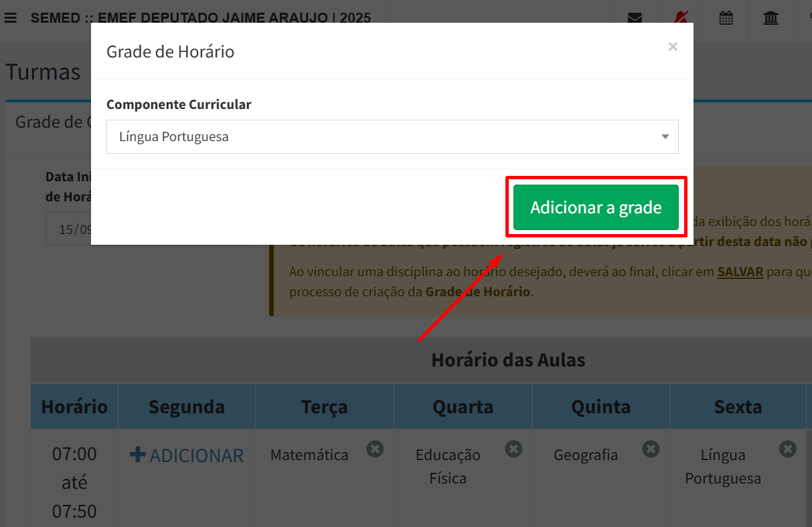The height and width of the screenshot is (527, 812).
Task: Click ADICIONAR link in Segunda column
Action: click(187, 455)
